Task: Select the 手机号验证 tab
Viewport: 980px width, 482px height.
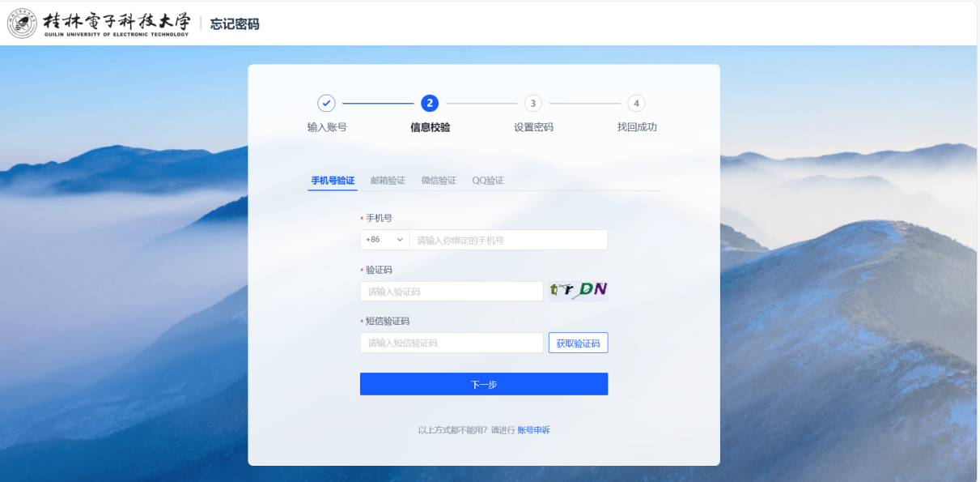Action: pos(333,181)
